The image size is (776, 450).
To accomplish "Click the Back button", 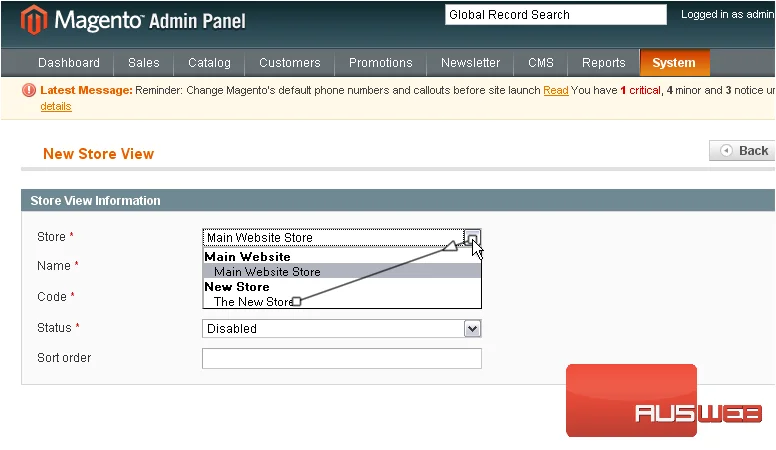I will tap(743, 150).
